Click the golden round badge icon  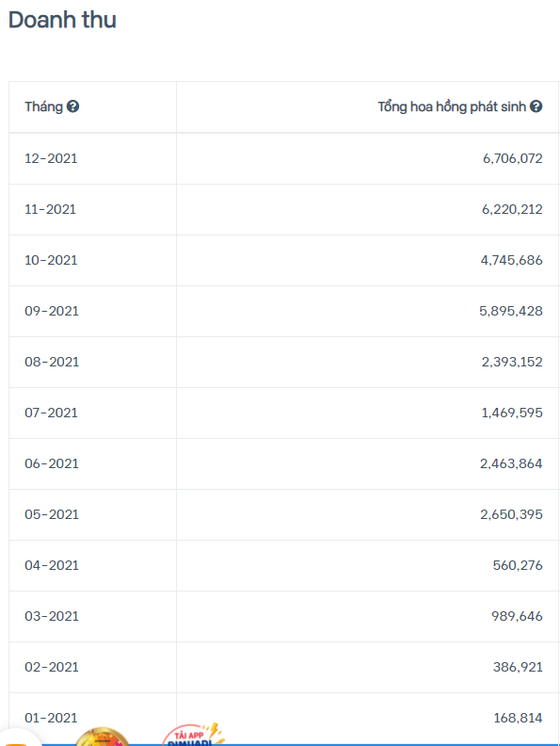pos(102,737)
